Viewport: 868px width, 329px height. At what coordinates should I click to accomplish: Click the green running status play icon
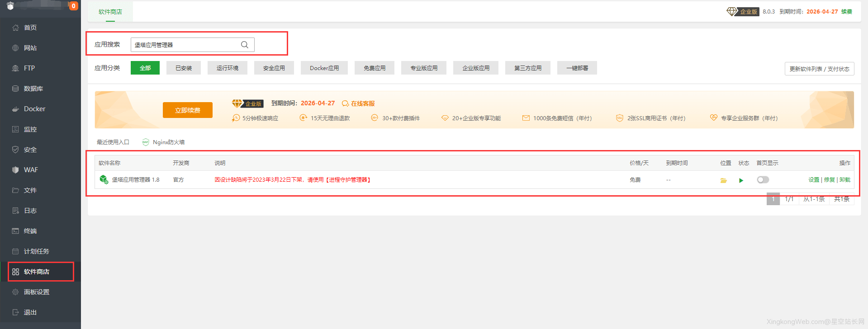click(741, 180)
